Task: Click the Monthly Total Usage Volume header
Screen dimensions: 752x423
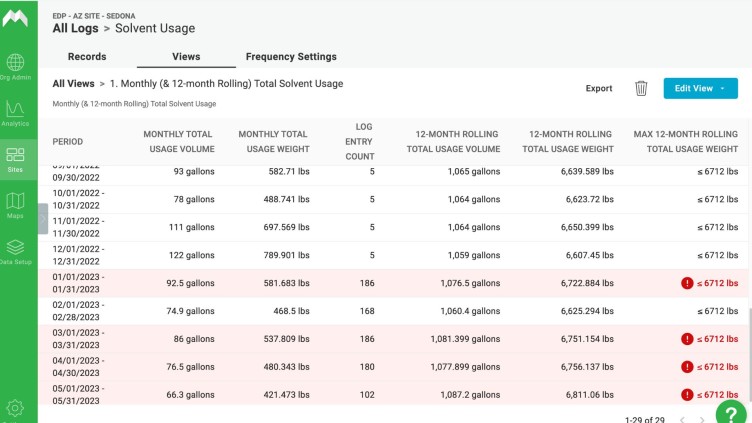Action: click(178, 141)
